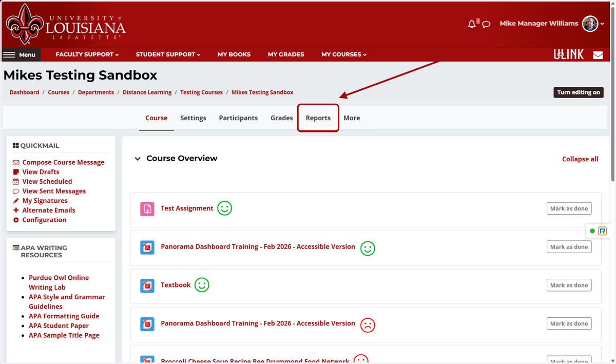Image resolution: width=616 pixels, height=364 pixels.
Task: Click Turn editing on button
Action: click(579, 92)
